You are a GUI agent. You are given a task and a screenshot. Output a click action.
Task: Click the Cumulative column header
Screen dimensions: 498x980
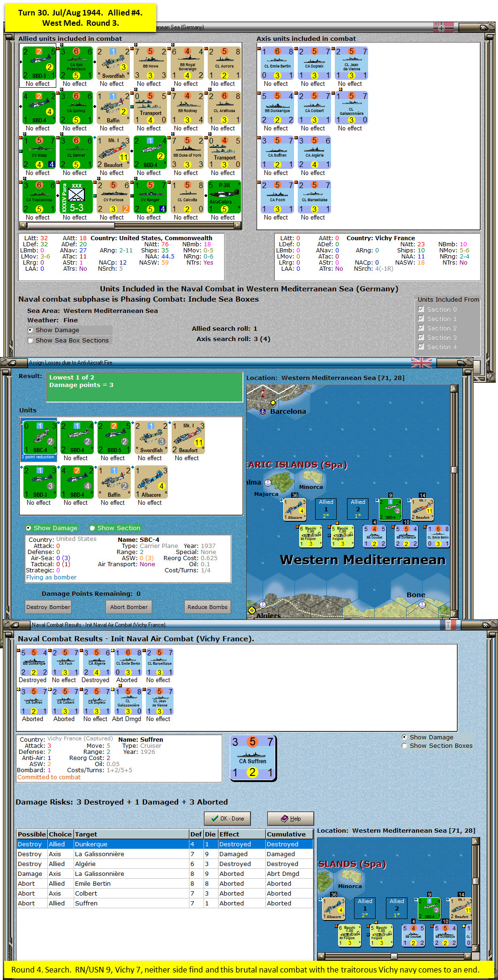coord(289,835)
